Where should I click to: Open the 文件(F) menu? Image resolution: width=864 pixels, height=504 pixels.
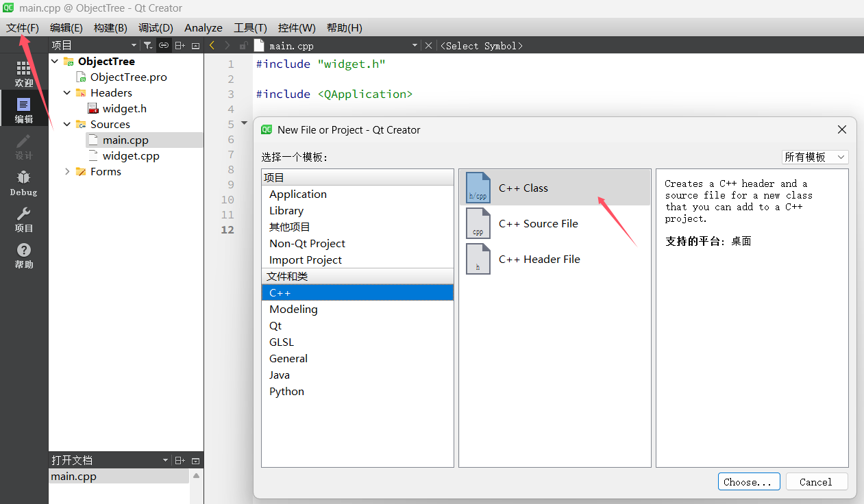23,27
